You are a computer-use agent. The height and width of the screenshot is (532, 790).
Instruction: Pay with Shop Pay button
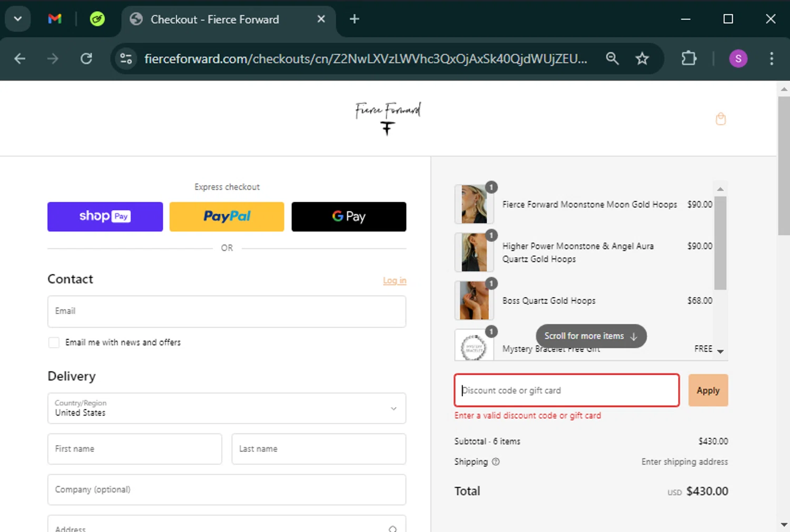105,216
